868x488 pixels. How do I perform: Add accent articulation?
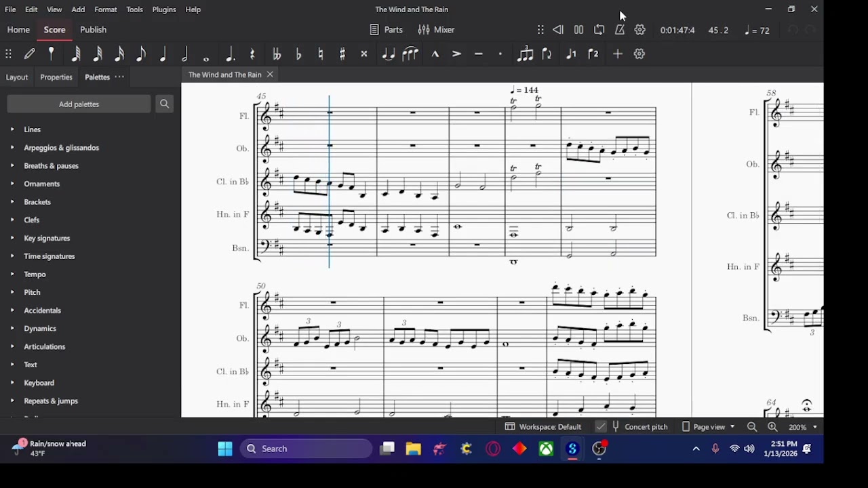(x=456, y=54)
